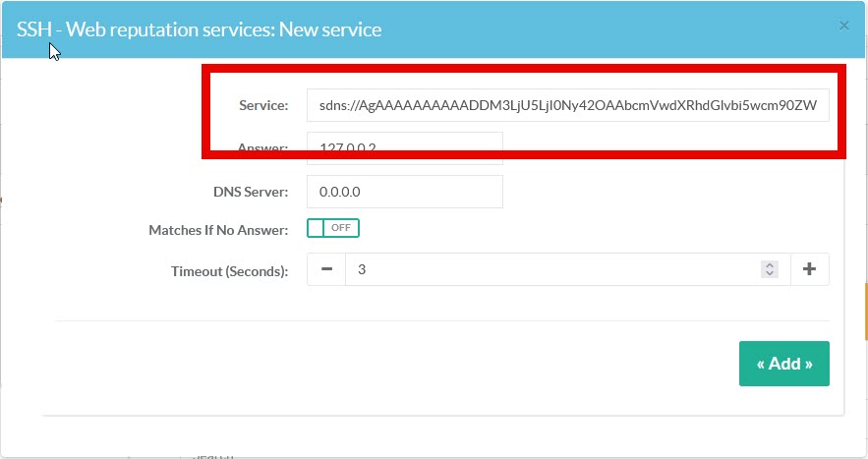The width and height of the screenshot is (868, 459).
Task: Click the 'SSH' text in the header
Action: pos(34,29)
